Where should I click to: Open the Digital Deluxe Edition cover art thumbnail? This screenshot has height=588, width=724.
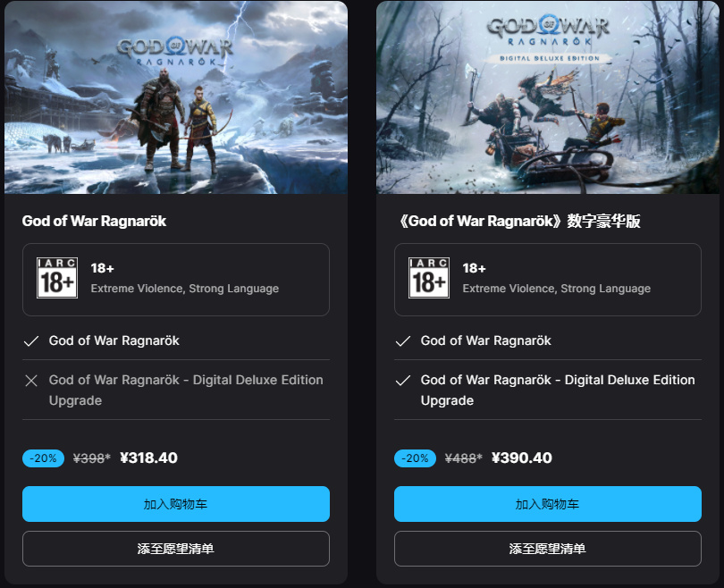pyautogui.click(x=548, y=97)
